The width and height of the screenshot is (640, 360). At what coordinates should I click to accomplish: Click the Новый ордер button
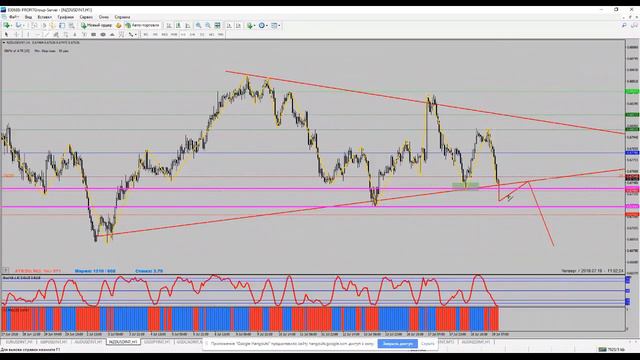(96, 25)
